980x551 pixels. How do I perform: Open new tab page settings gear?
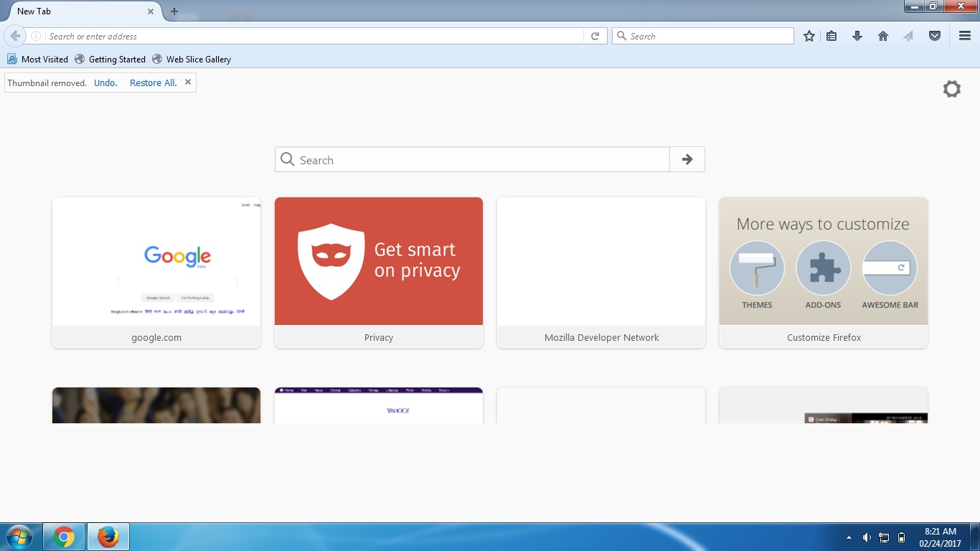[951, 89]
